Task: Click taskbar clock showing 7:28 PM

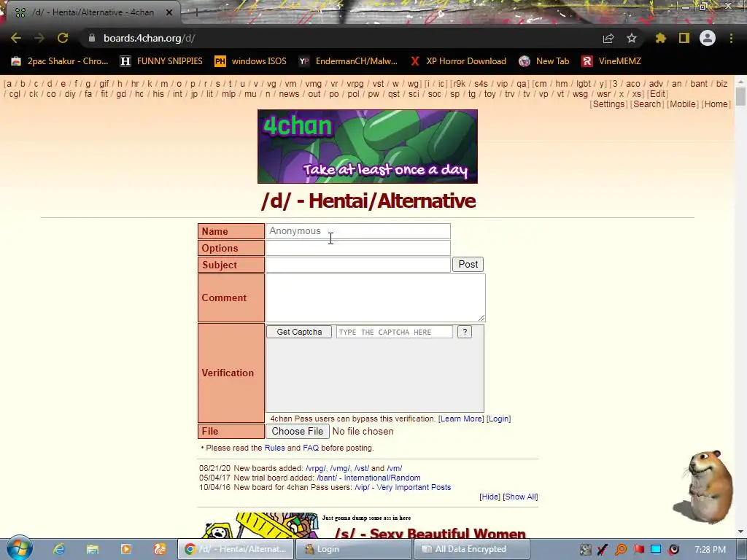Action: (x=711, y=549)
